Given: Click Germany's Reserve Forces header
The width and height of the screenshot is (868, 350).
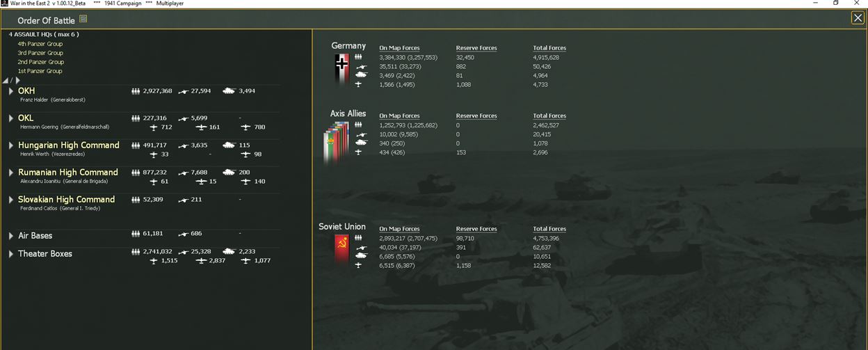Looking at the screenshot, I should [x=476, y=48].
